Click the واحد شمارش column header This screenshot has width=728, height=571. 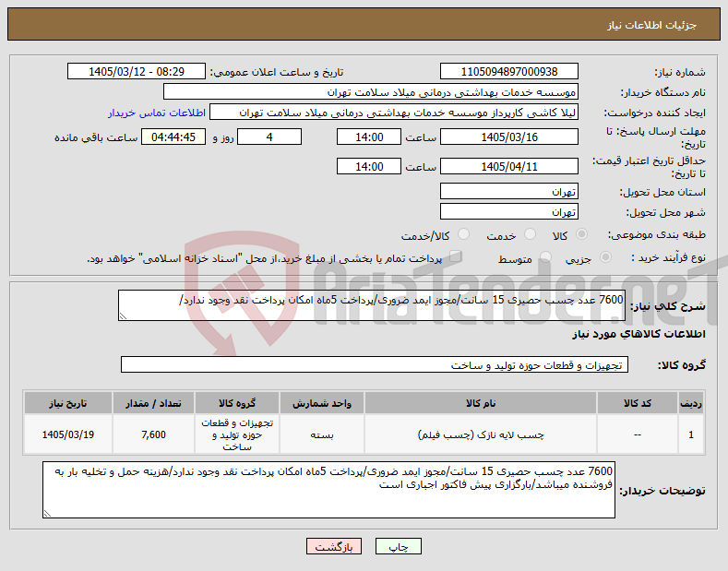tap(322, 403)
